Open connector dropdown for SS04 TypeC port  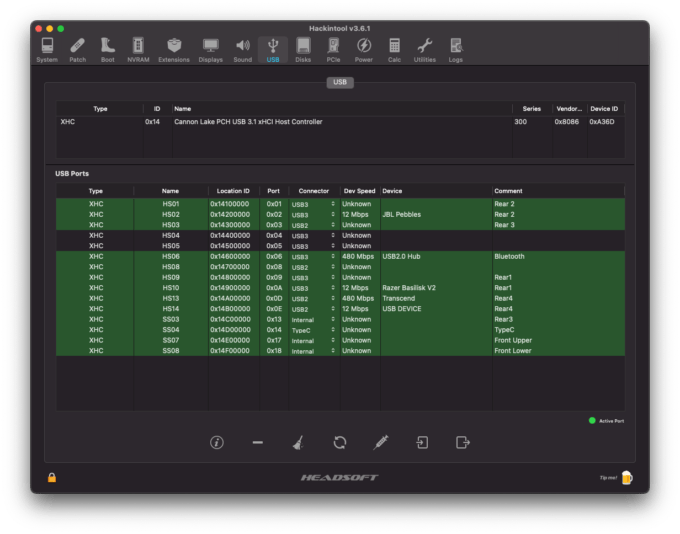pyautogui.click(x=314, y=330)
